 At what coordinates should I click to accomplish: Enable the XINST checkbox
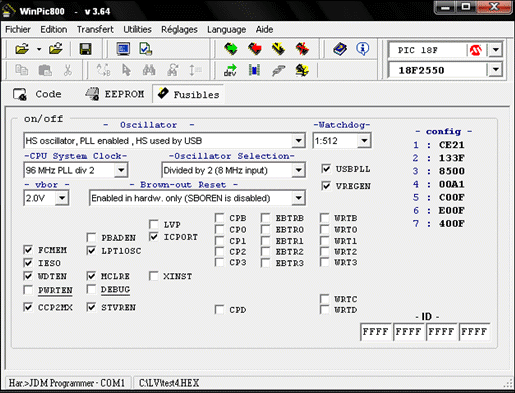click(154, 276)
